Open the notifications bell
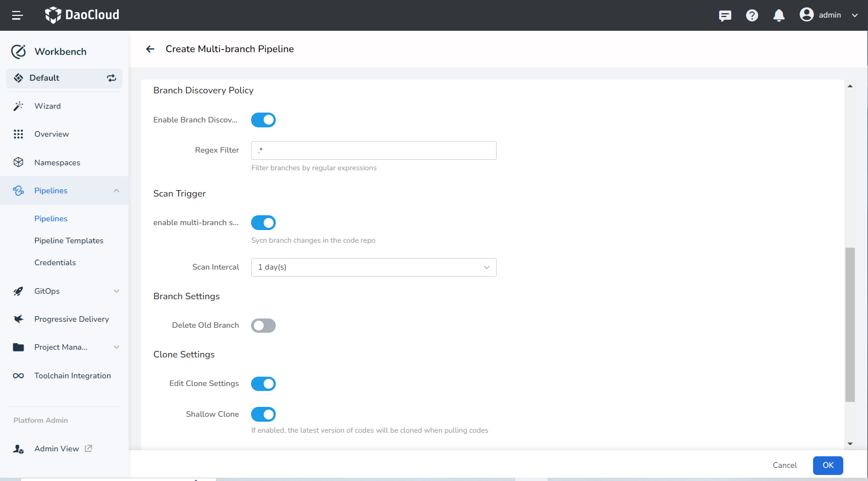This screenshot has width=868, height=481. (778, 15)
